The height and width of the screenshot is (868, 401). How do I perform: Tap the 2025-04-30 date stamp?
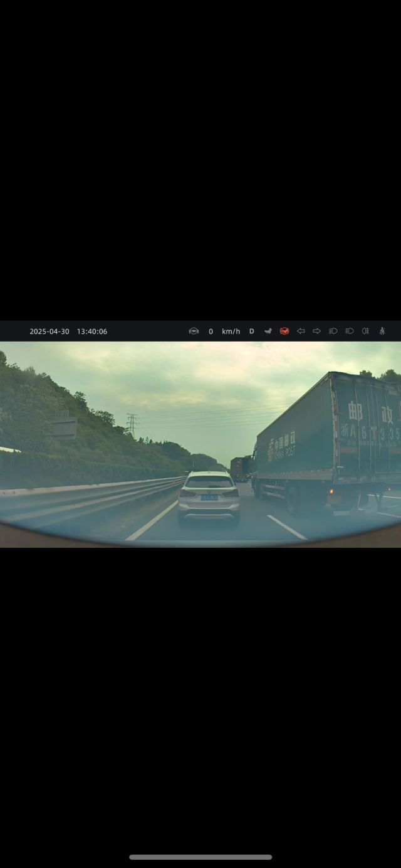point(49,332)
